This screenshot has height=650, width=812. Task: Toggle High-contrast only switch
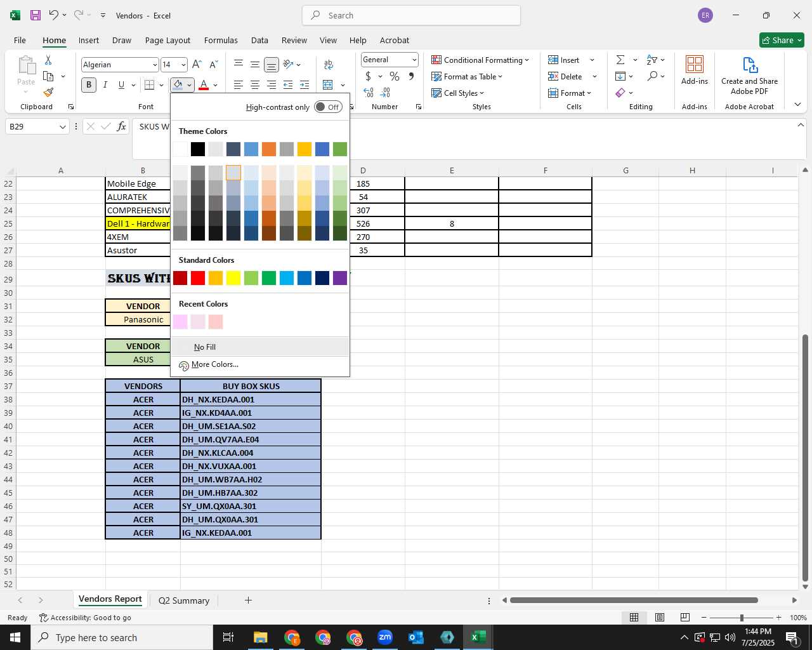click(328, 107)
